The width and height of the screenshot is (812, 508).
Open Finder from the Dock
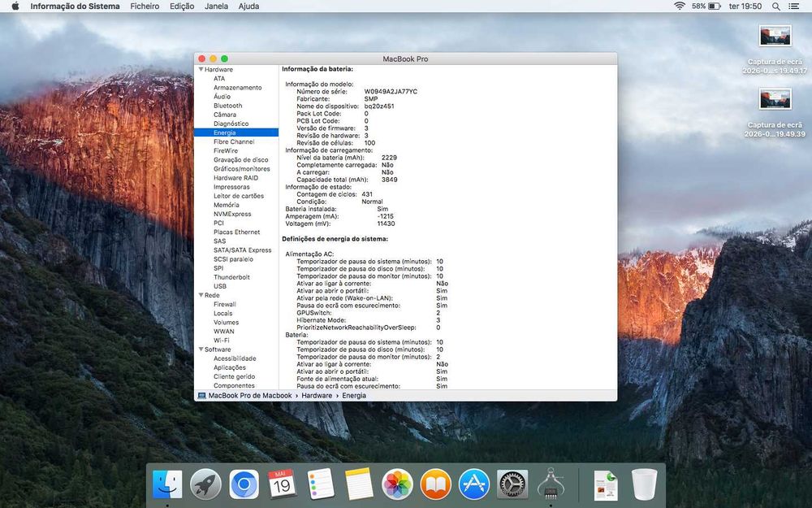(x=167, y=484)
